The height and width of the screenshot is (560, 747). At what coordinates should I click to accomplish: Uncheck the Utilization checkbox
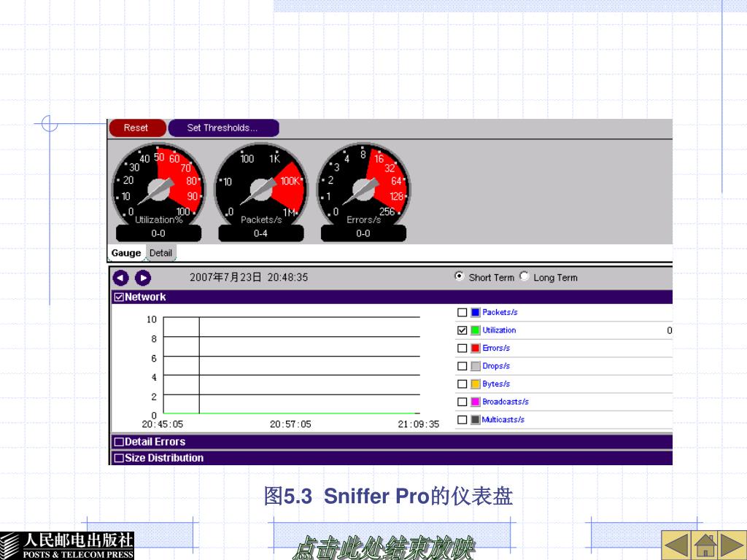pyautogui.click(x=462, y=330)
